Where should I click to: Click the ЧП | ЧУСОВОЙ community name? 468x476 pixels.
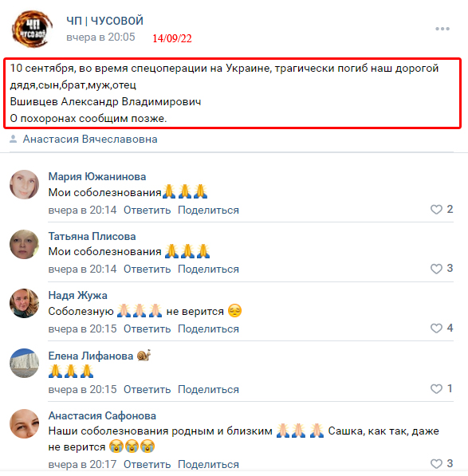coord(104,21)
